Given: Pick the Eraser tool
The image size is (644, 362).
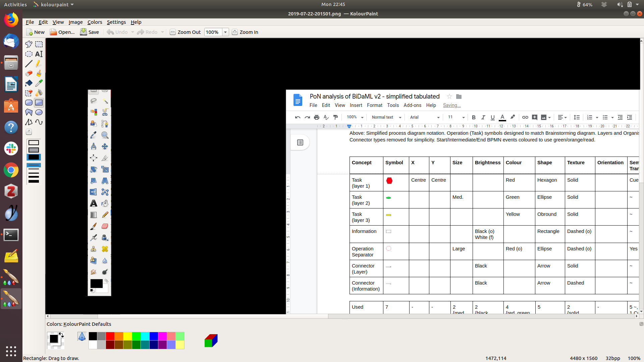Looking at the screenshot, I should click(x=29, y=73).
